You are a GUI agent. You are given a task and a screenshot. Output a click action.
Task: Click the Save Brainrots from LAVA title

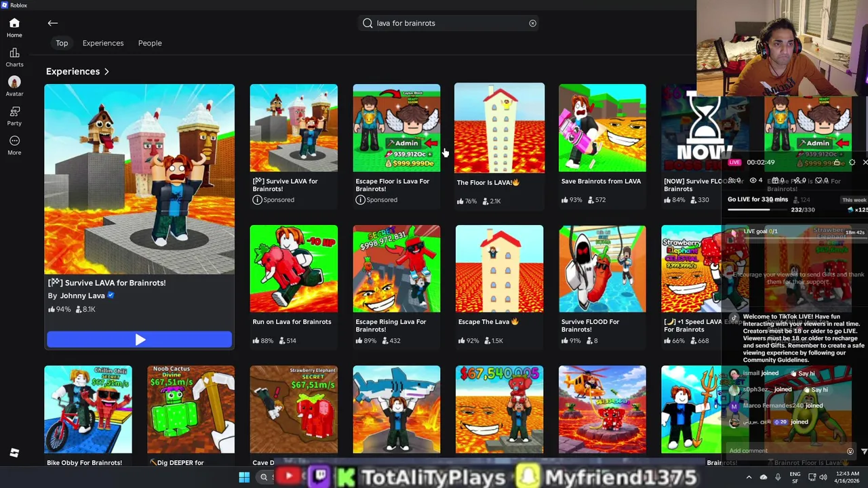click(x=601, y=181)
